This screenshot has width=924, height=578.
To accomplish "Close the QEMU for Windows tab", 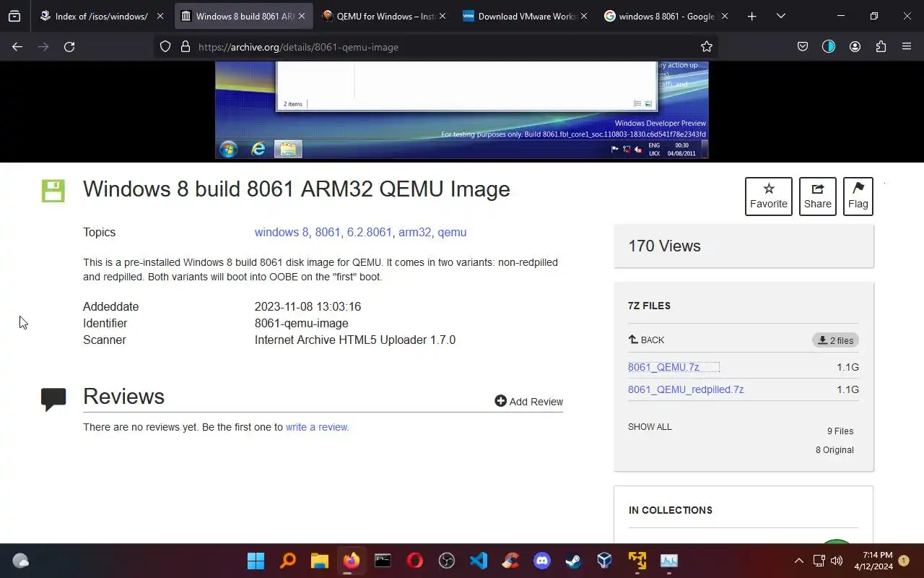I will 442,16.
